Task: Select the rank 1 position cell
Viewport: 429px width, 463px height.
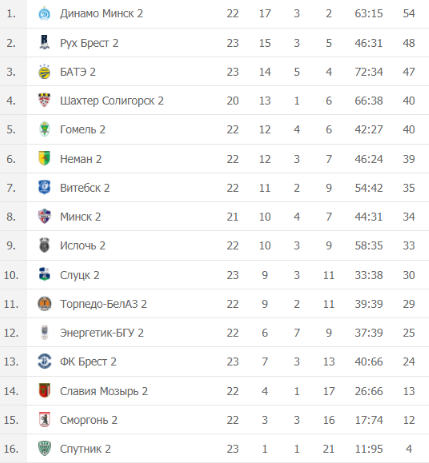Action: (11, 14)
